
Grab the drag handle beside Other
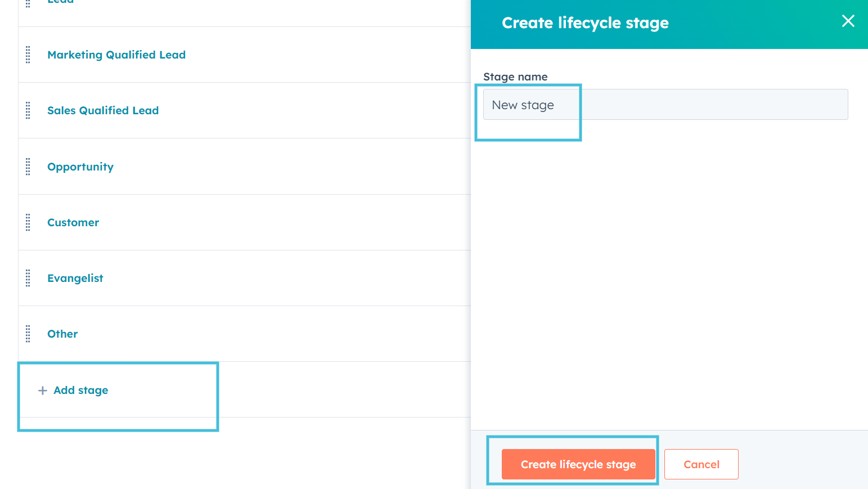click(x=27, y=333)
